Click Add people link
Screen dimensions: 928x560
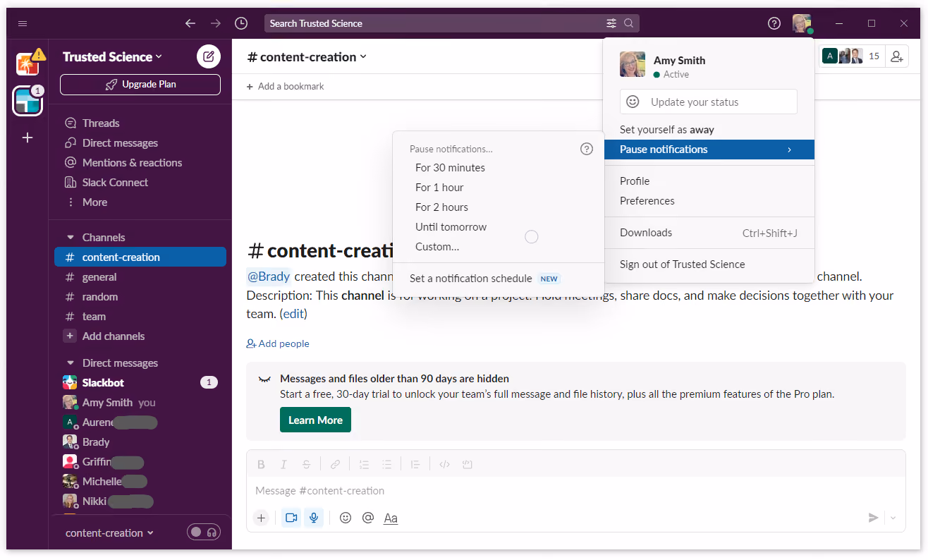click(278, 343)
